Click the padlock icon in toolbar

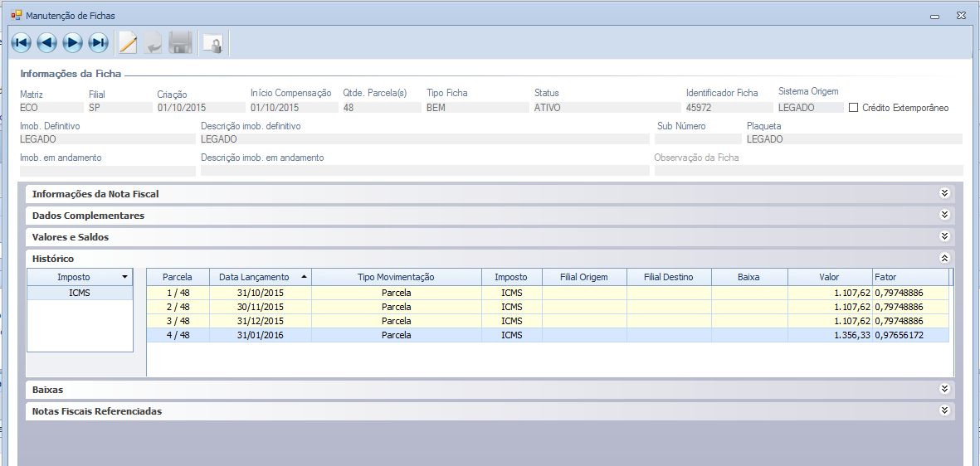(213, 44)
